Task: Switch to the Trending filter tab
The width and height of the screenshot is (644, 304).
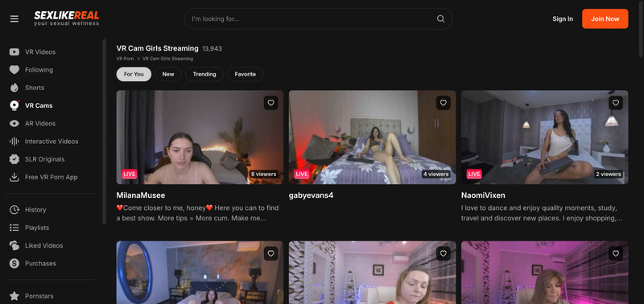Action: [x=204, y=74]
